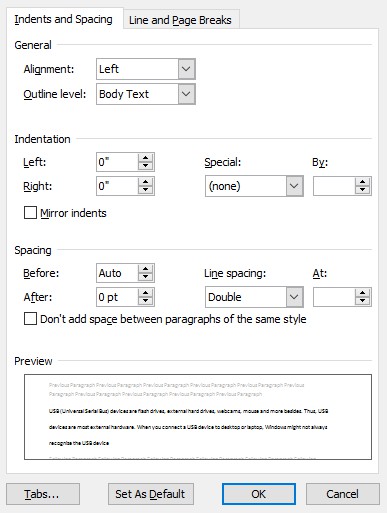This screenshot has width=387, height=513.
Task: Decrease Spacing After with the down arrow
Action: [x=145, y=301]
